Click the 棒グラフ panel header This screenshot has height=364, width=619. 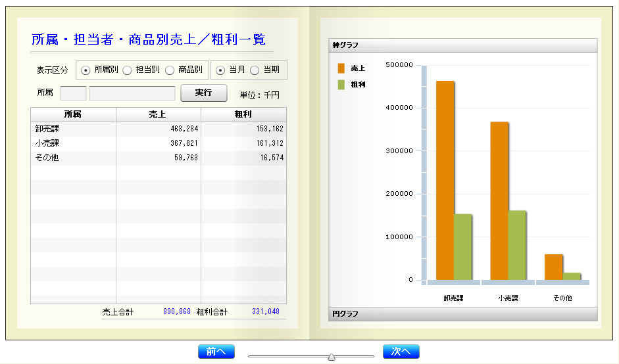(x=462, y=45)
